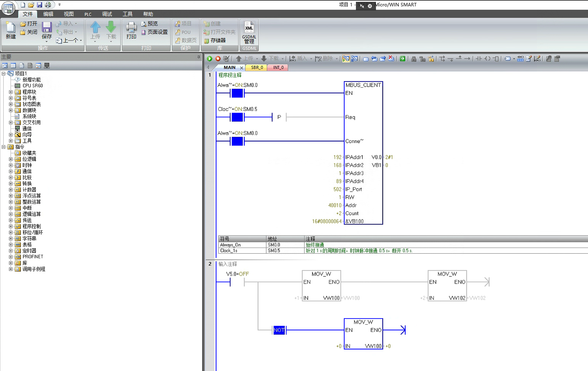Open the PLC ribbon tab

[x=88, y=14]
